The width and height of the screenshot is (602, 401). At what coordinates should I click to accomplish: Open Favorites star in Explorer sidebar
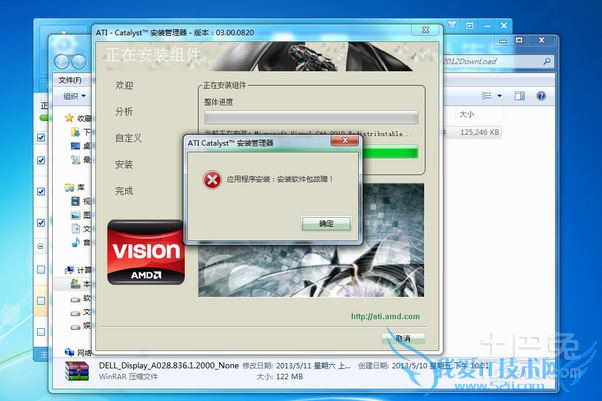point(69,118)
